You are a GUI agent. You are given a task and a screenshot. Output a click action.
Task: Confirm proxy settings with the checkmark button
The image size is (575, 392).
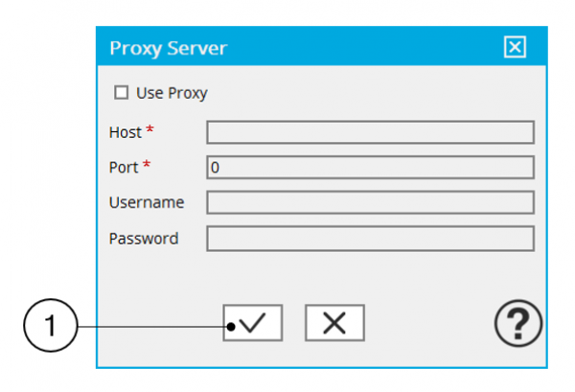coord(253,324)
